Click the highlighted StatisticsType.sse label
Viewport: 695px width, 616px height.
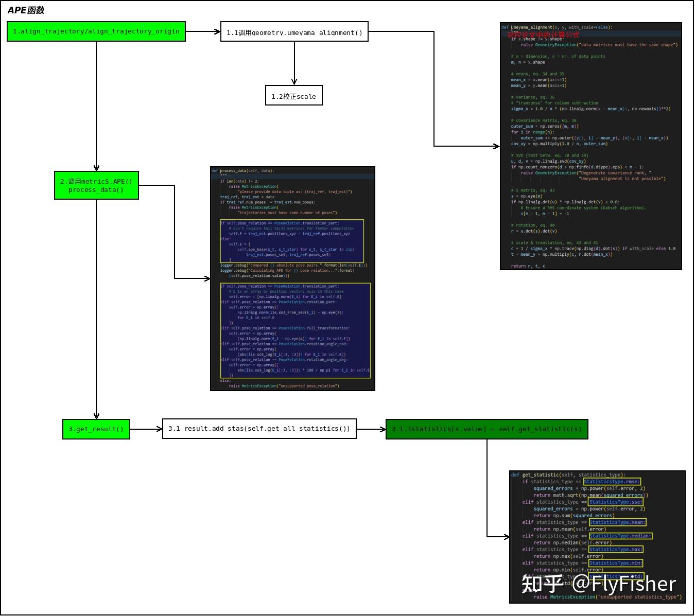coord(616,502)
